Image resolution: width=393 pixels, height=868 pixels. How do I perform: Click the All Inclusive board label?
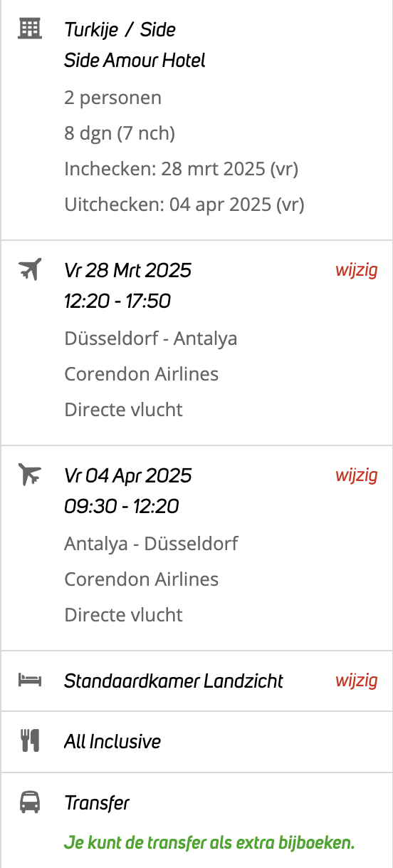click(x=112, y=742)
